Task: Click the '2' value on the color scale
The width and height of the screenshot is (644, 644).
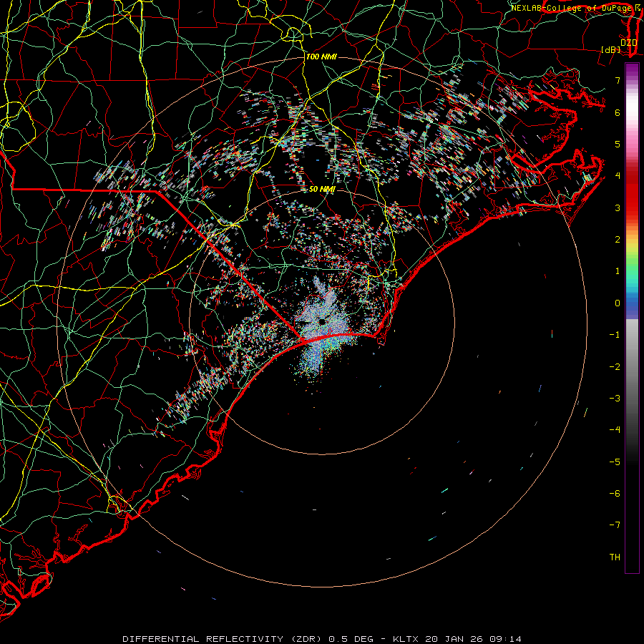Action: [618, 240]
